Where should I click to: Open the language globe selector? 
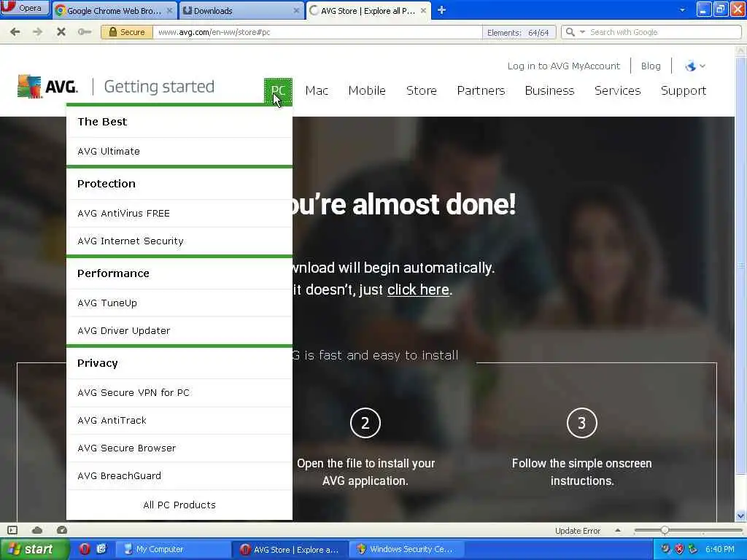click(694, 66)
